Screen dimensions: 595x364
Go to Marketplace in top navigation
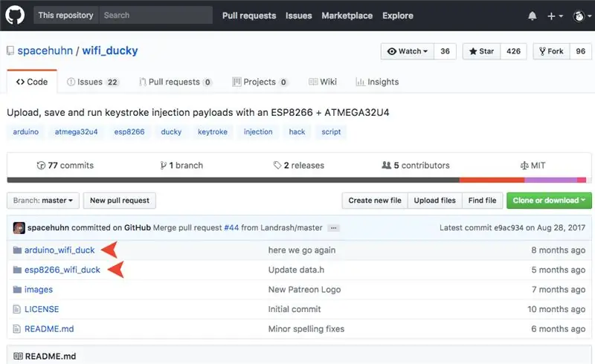pyautogui.click(x=347, y=16)
